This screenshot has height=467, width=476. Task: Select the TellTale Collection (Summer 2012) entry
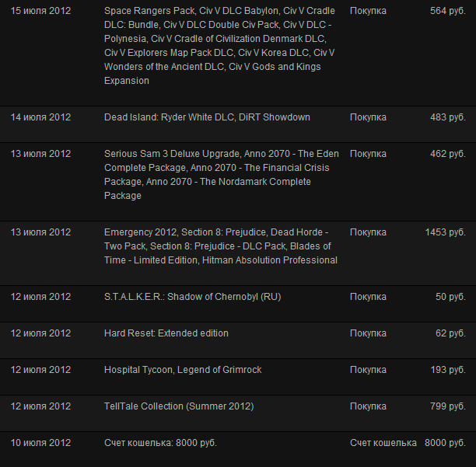coord(179,406)
